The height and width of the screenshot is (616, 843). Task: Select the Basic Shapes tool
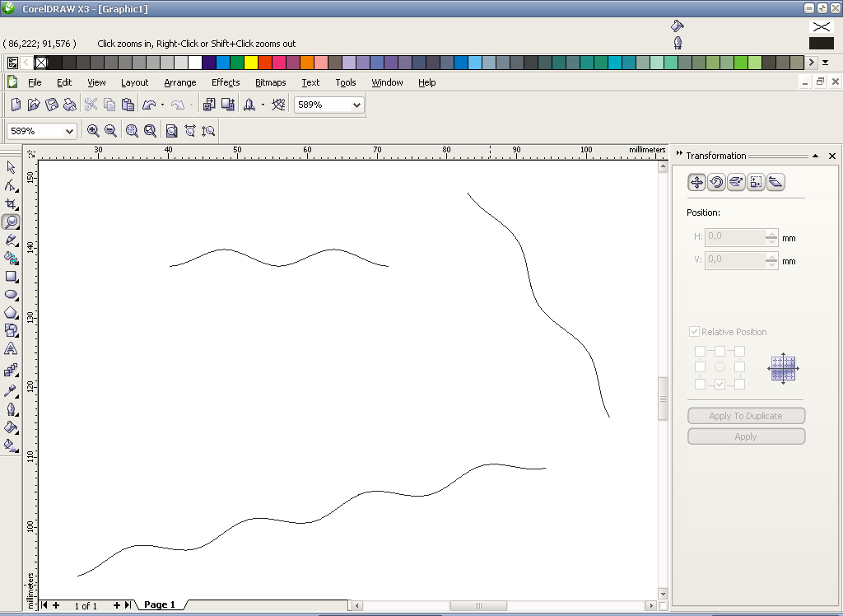11,331
